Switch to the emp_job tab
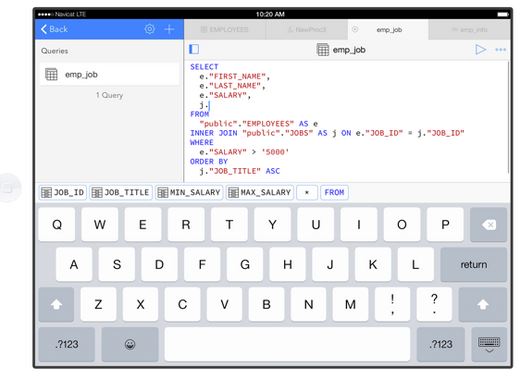The image size is (527, 376). (389, 30)
